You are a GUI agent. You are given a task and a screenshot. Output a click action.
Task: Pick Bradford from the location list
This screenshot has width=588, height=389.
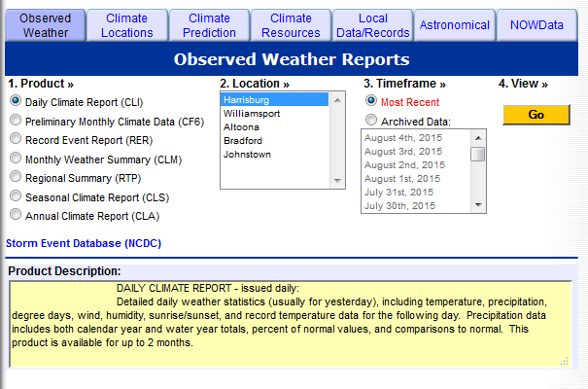click(274, 141)
